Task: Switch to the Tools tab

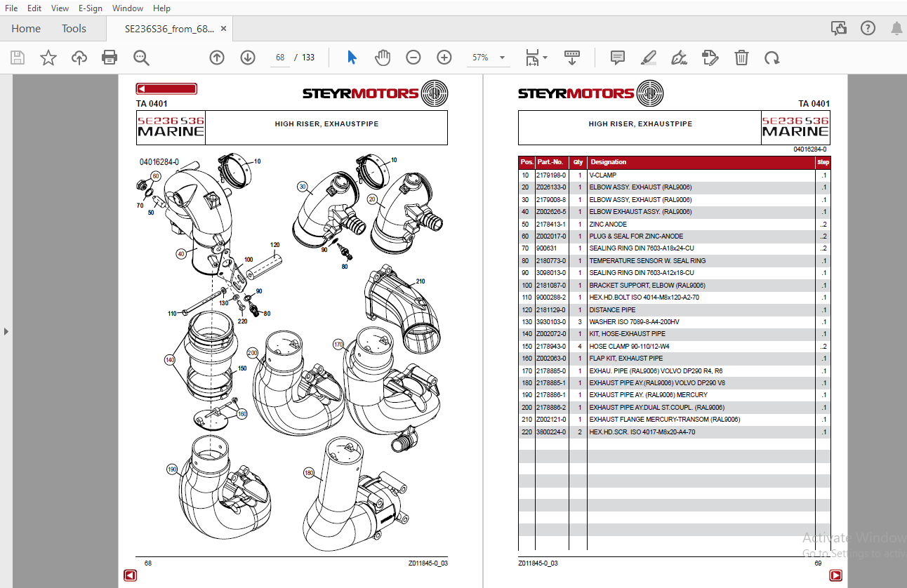Action: pyautogui.click(x=74, y=28)
